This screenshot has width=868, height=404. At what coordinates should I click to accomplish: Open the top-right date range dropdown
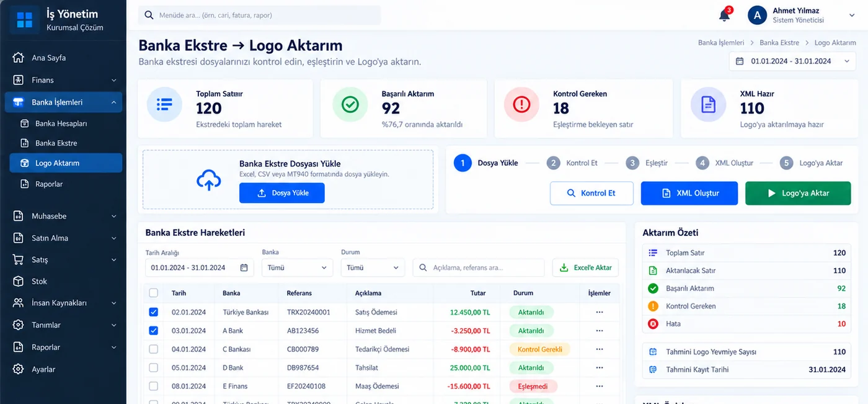[x=792, y=61]
